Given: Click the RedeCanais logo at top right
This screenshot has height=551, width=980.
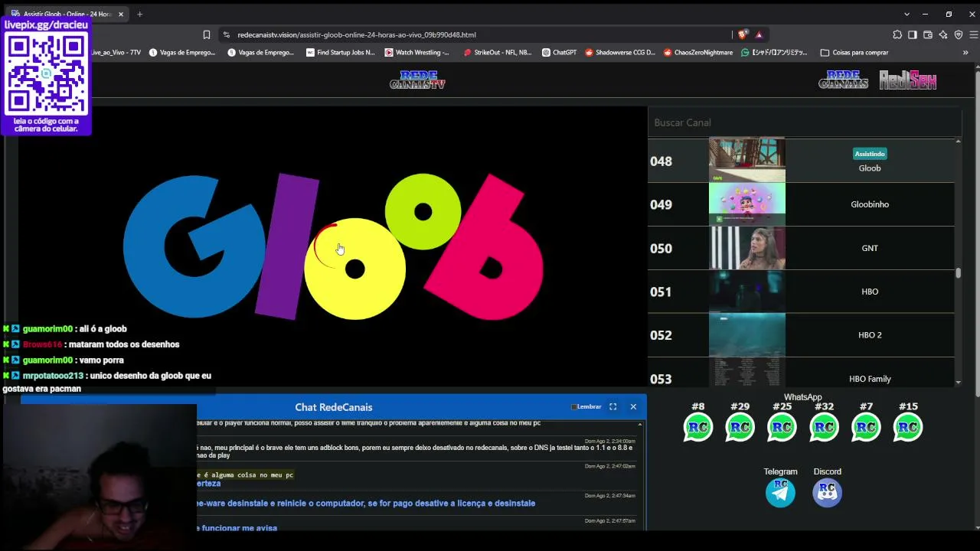Looking at the screenshot, I should (x=843, y=80).
